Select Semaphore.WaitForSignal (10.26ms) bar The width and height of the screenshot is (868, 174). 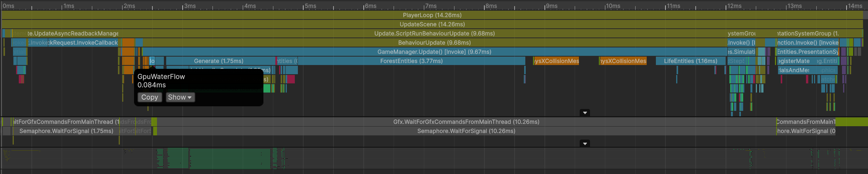tap(466, 131)
